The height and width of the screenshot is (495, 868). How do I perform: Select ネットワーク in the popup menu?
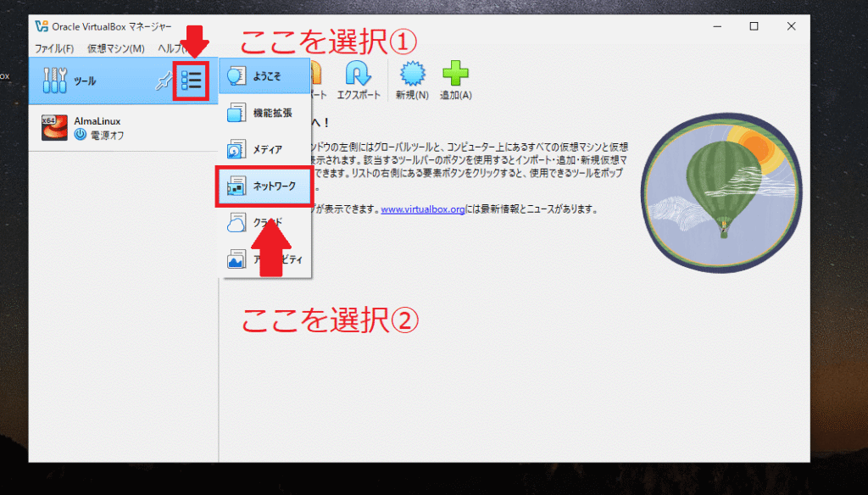(x=264, y=186)
